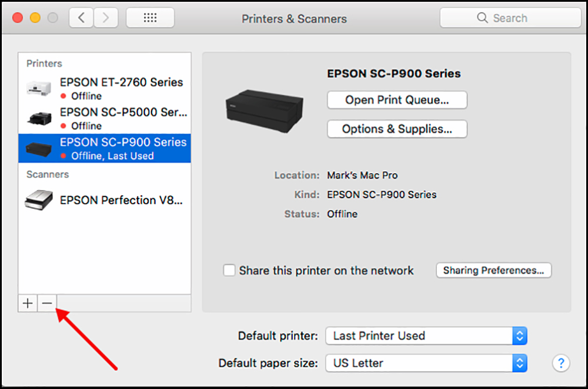Open Sharing Preferences

coord(493,270)
